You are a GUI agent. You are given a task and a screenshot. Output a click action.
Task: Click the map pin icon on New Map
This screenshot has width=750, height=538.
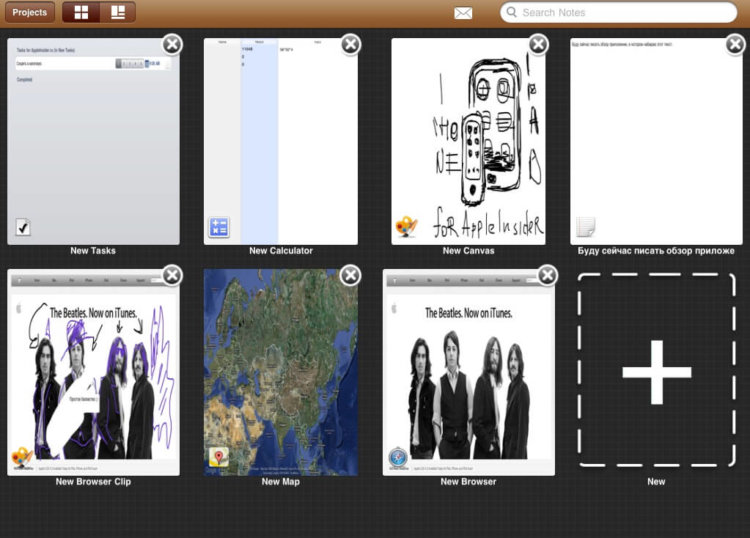click(x=219, y=458)
